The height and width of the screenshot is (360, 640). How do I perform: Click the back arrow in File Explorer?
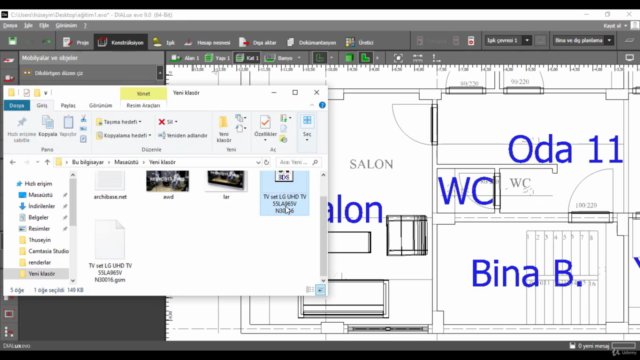click(x=13, y=162)
